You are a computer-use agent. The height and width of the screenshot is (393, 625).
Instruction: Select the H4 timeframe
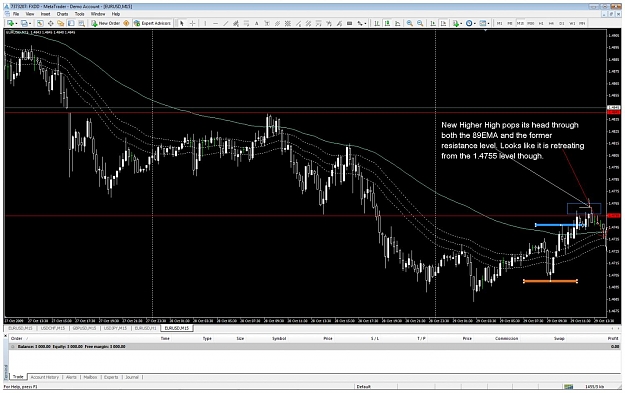551,23
